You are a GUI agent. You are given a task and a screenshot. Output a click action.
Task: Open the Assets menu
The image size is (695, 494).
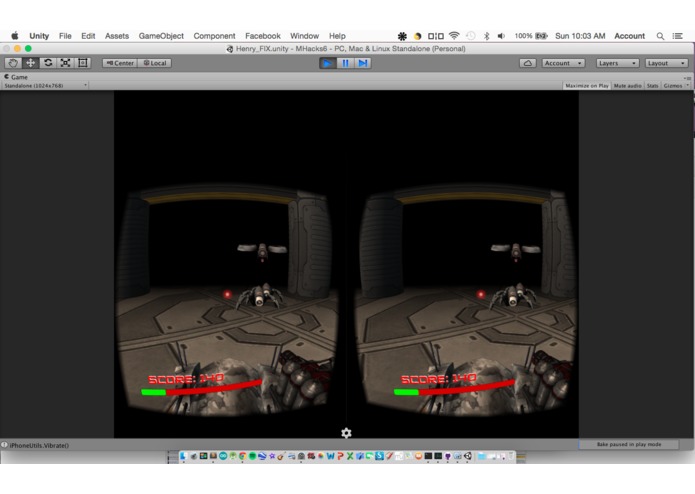click(x=117, y=36)
